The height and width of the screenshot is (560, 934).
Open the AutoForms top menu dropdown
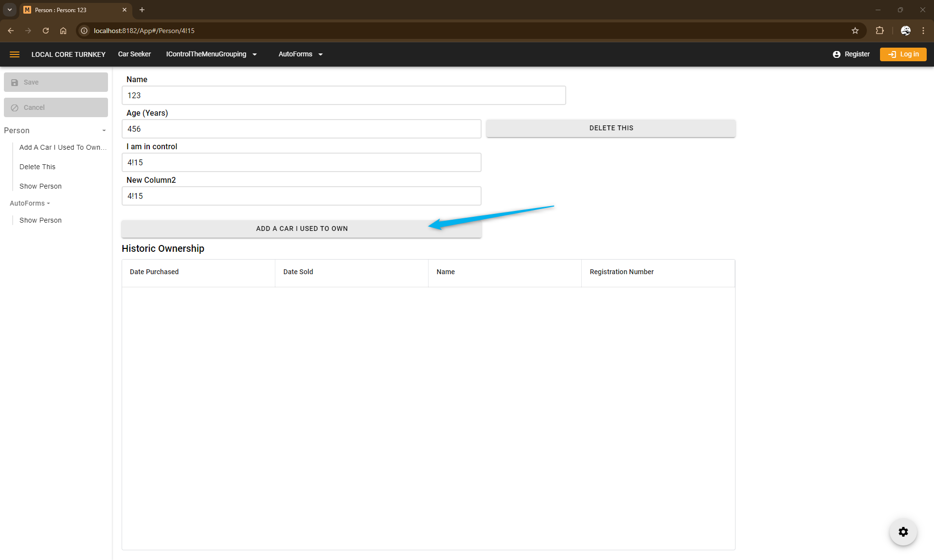coord(300,54)
